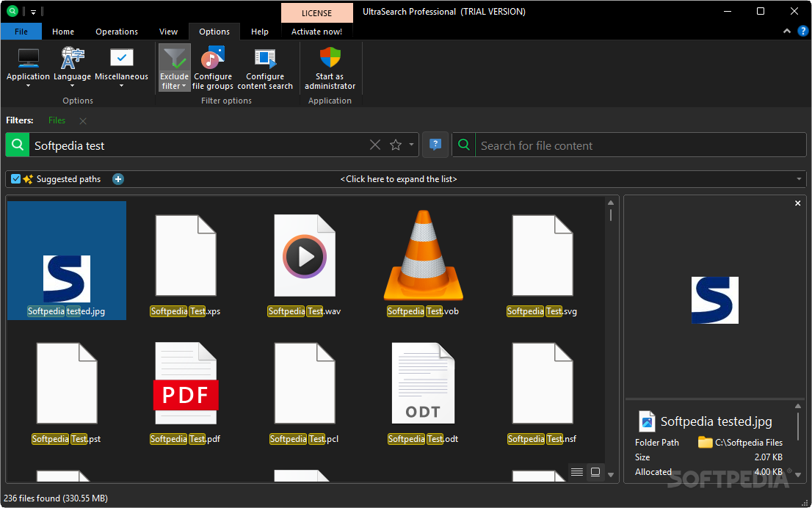Click the UltraSearch app icon in title bar
The image size is (812, 508).
[x=12, y=11]
